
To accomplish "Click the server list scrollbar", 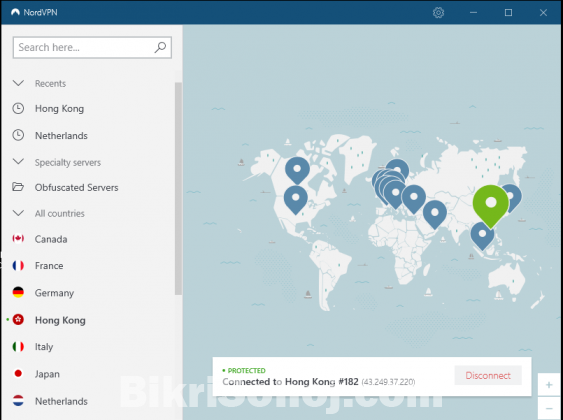I will [178, 188].
